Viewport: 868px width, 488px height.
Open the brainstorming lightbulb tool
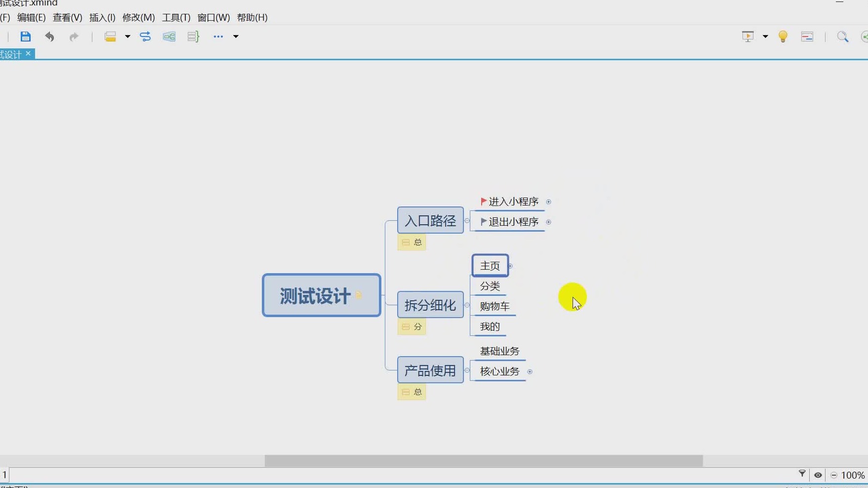tap(783, 36)
